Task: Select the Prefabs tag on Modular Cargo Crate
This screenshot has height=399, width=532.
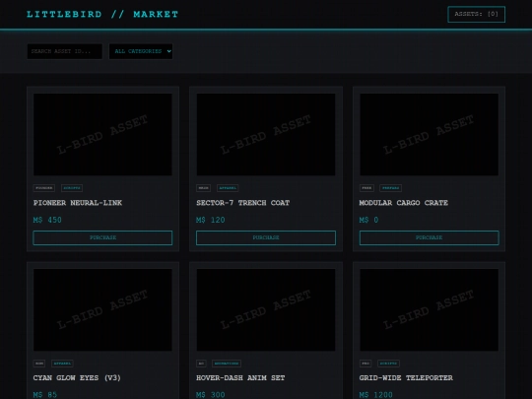Action: click(x=391, y=188)
